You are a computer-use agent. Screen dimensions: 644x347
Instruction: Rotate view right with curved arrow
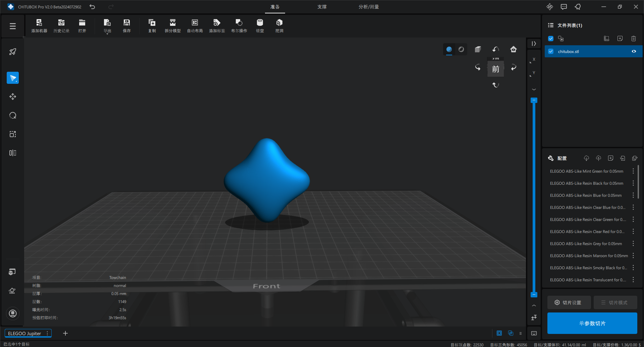click(x=514, y=67)
